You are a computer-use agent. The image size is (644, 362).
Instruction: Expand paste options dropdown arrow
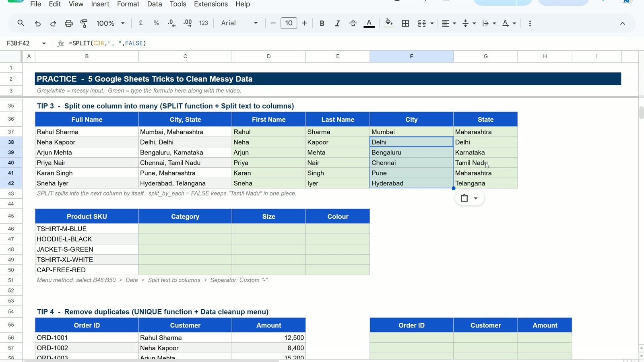(475, 198)
